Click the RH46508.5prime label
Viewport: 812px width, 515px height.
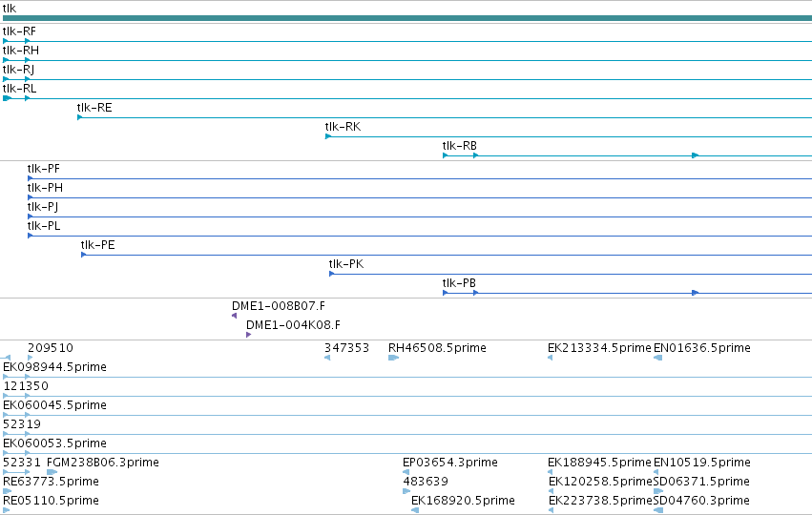click(x=437, y=348)
